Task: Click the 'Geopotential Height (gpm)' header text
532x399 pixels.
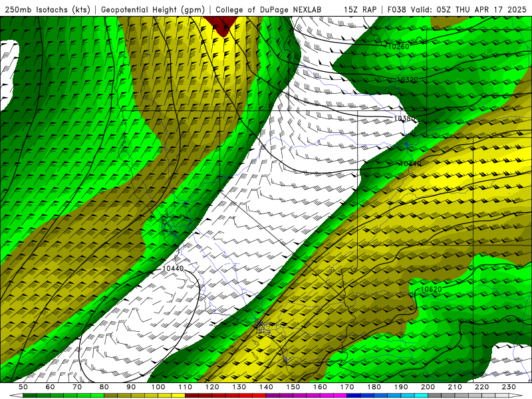Action: pyautogui.click(x=153, y=9)
